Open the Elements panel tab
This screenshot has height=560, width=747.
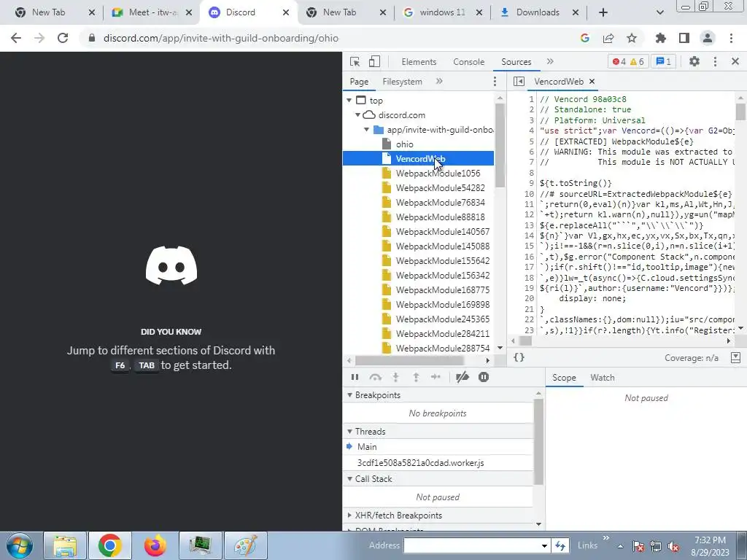click(x=419, y=62)
